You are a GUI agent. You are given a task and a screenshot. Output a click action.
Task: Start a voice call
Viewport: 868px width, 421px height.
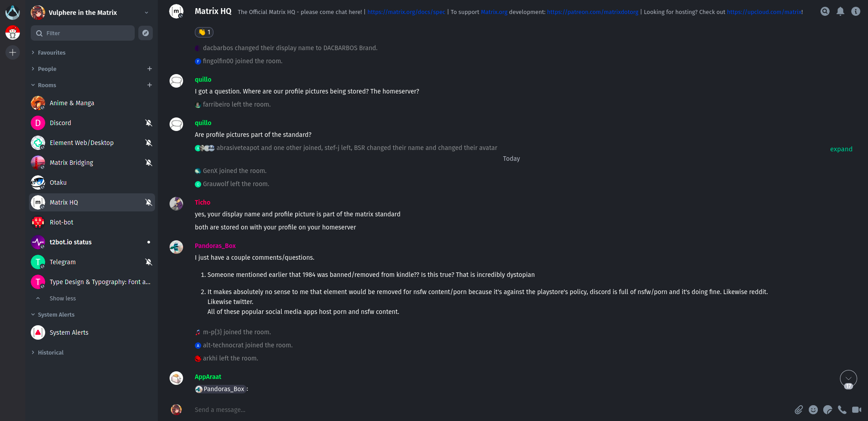pos(842,410)
